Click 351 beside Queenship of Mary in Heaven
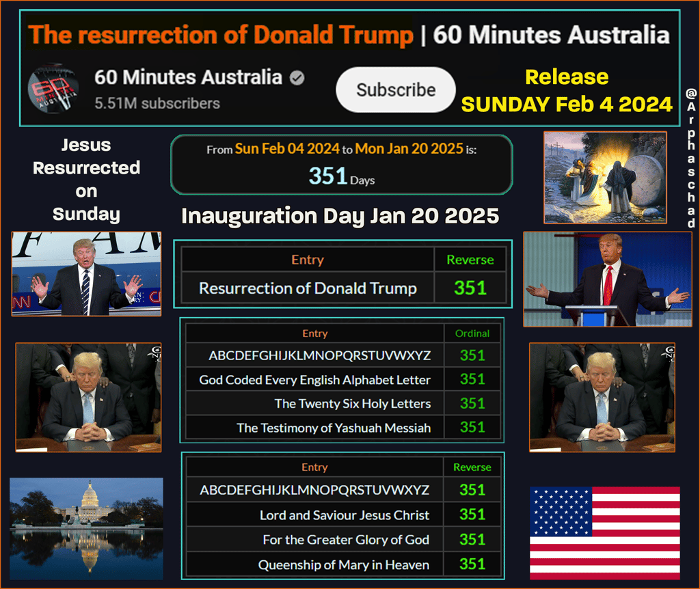 472,564
